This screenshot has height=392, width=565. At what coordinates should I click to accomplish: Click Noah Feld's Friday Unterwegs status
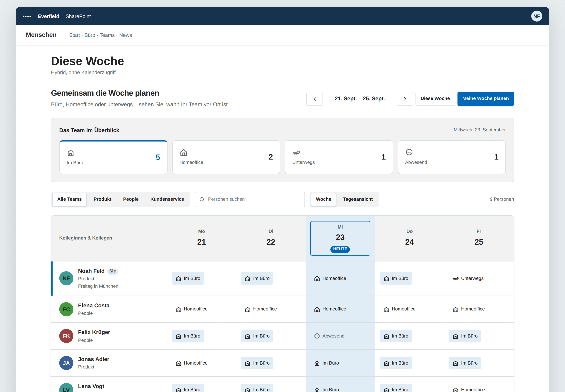[468, 278]
